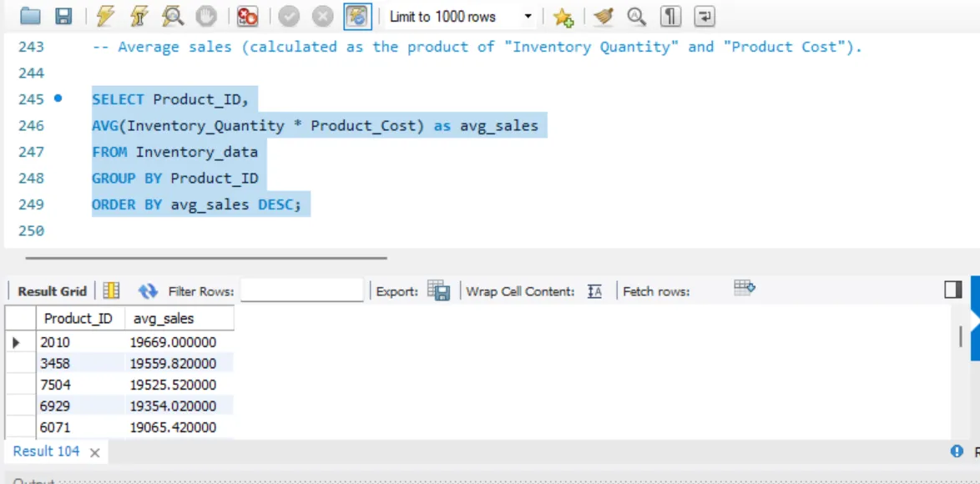Select cell with Product_ID 6929

(x=81, y=406)
